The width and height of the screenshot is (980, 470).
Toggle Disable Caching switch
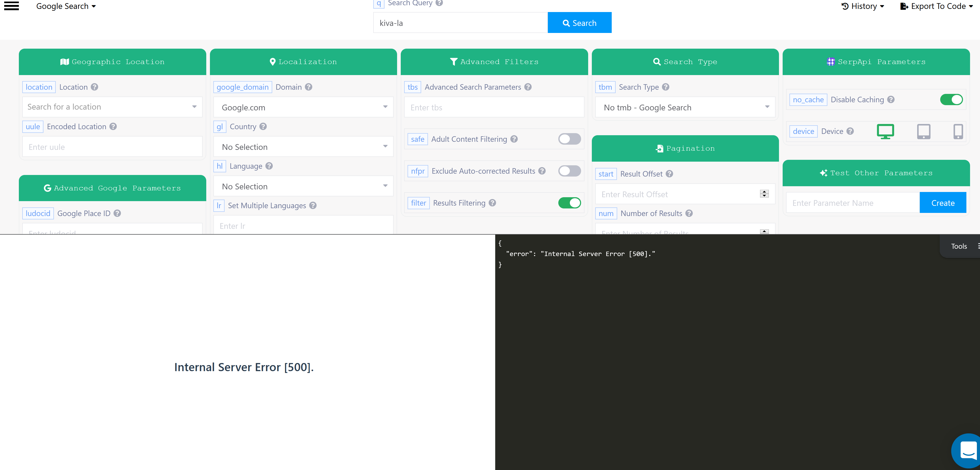tap(951, 100)
